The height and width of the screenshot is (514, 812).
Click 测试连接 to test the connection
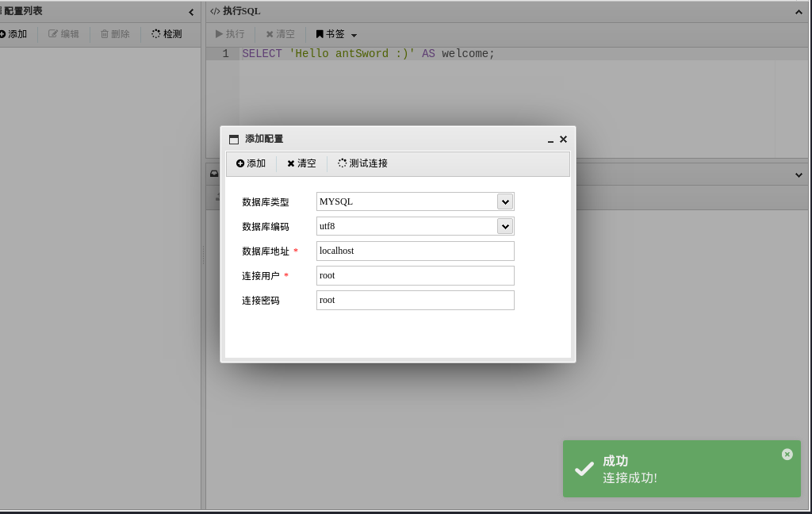tap(362, 163)
